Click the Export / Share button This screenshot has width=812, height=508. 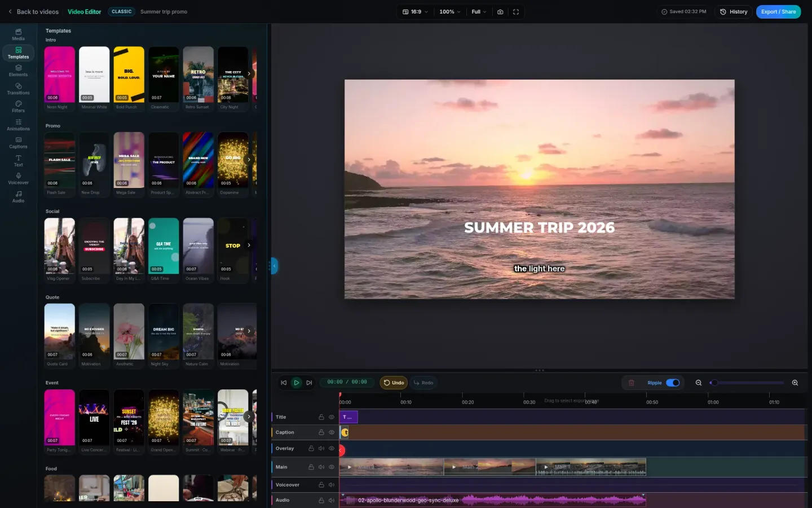click(778, 12)
